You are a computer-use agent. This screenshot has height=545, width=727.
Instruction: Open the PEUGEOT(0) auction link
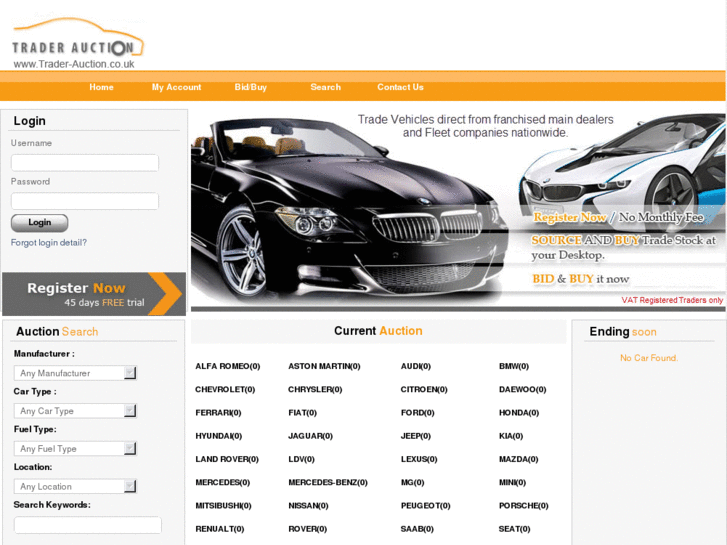[425, 506]
